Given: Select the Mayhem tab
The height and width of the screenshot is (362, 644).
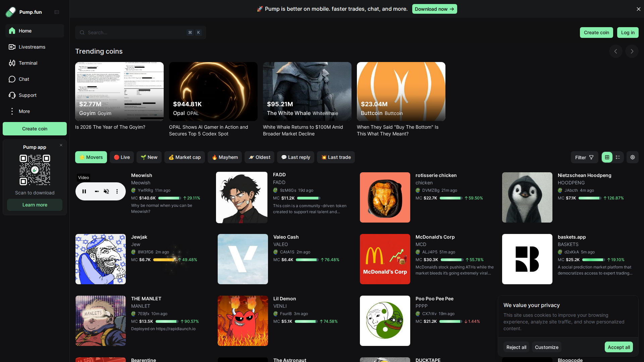Looking at the screenshot, I should 224,157.
